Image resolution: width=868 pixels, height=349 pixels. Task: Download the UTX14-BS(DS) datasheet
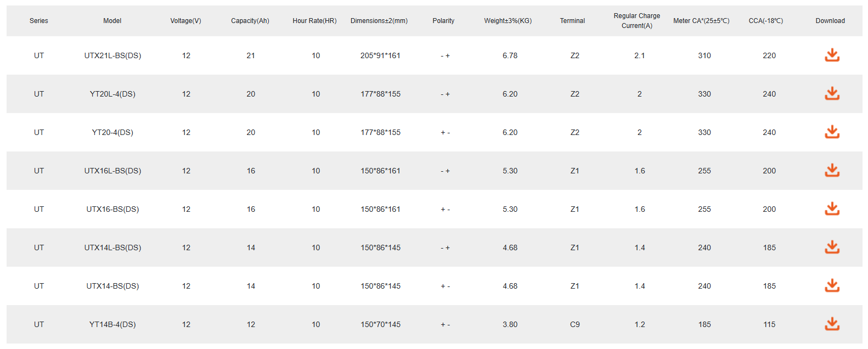[832, 285]
